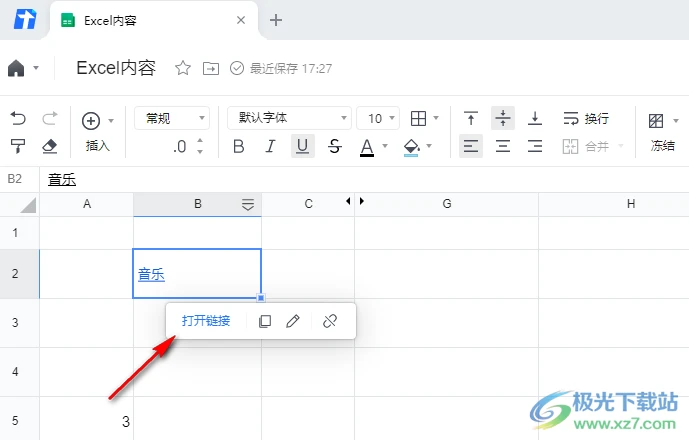Align cell content to vertical middle
The width and height of the screenshot is (689, 440).
point(503,118)
